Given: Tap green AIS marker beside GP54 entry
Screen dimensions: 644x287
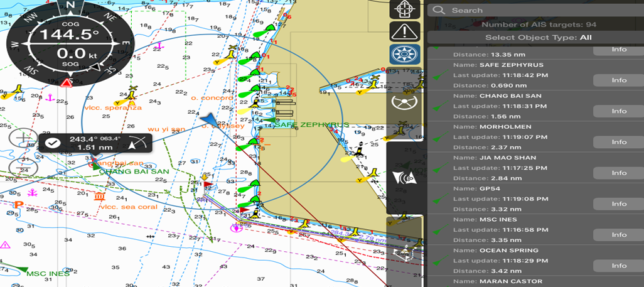Looking at the screenshot, I should point(441,200).
